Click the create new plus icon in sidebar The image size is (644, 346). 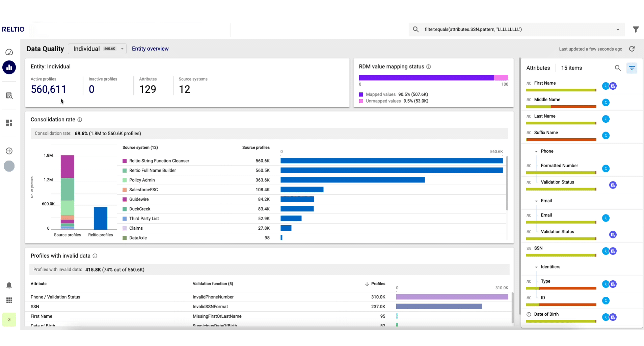pyautogui.click(x=9, y=151)
